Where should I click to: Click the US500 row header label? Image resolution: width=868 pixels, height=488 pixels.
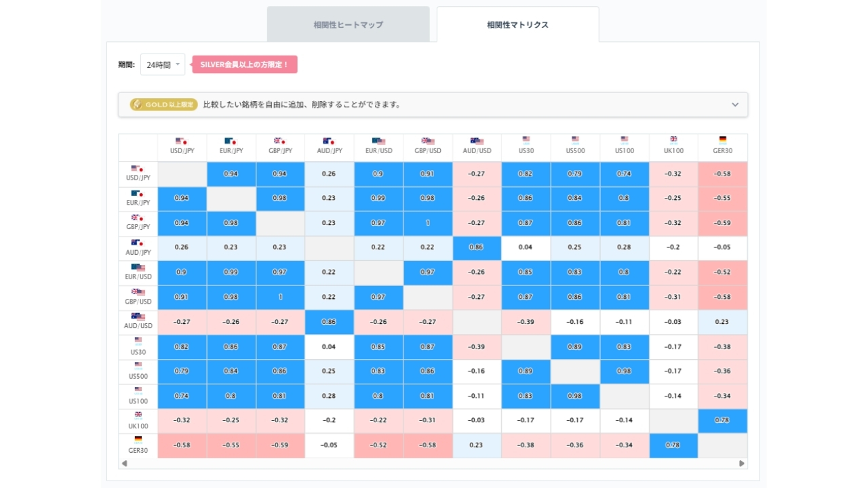tap(138, 376)
